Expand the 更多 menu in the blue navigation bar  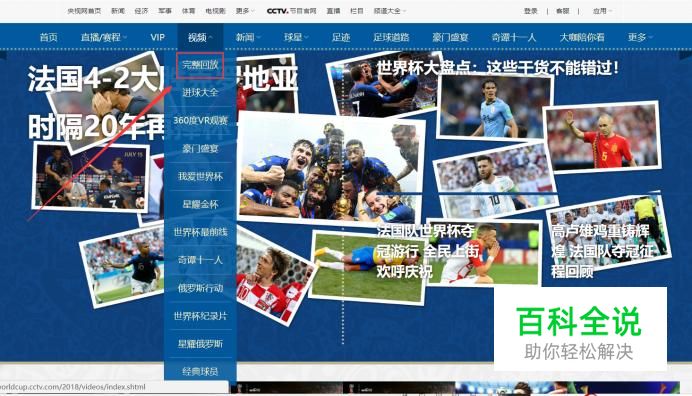[640, 37]
